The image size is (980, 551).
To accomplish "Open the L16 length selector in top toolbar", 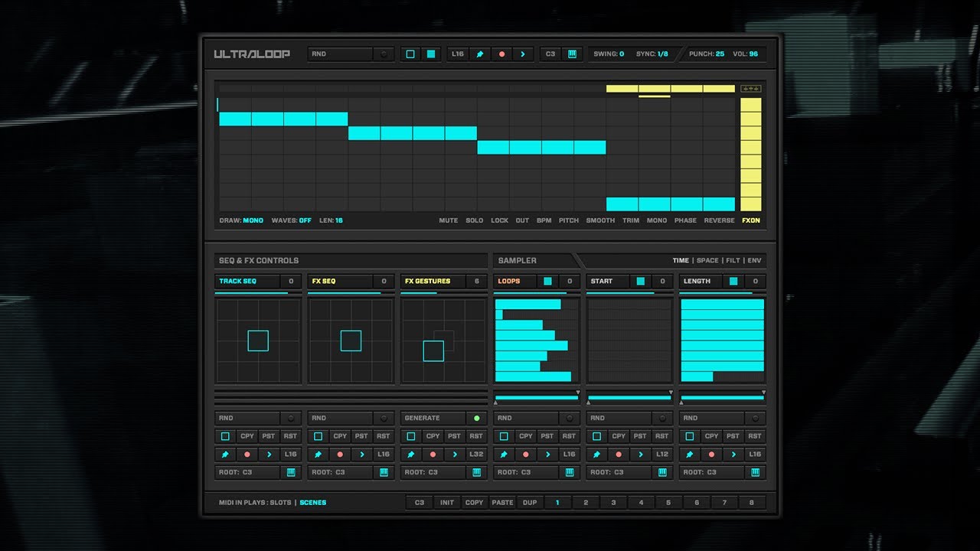I will point(458,54).
